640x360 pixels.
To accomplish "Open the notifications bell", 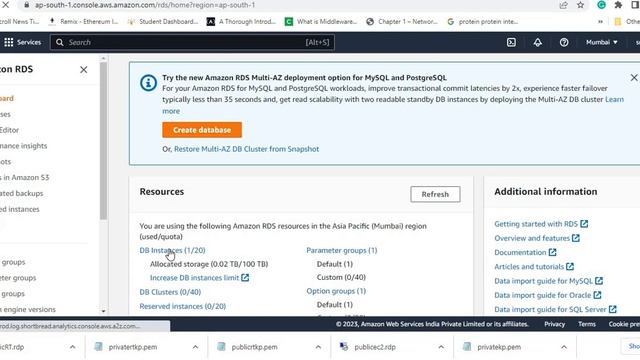I will click(x=538, y=42).
